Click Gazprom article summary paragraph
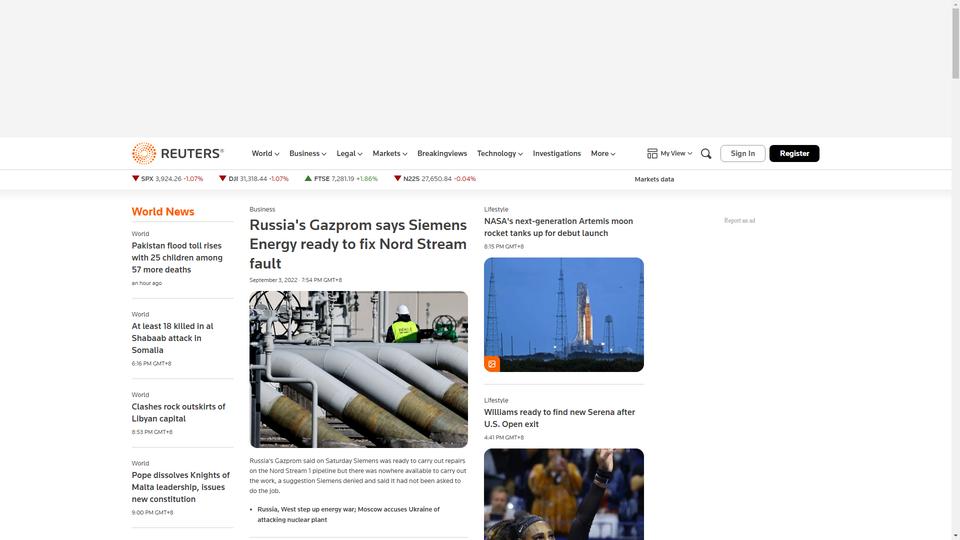The height and width of the screenshot is (540, 960). point(358,476)
